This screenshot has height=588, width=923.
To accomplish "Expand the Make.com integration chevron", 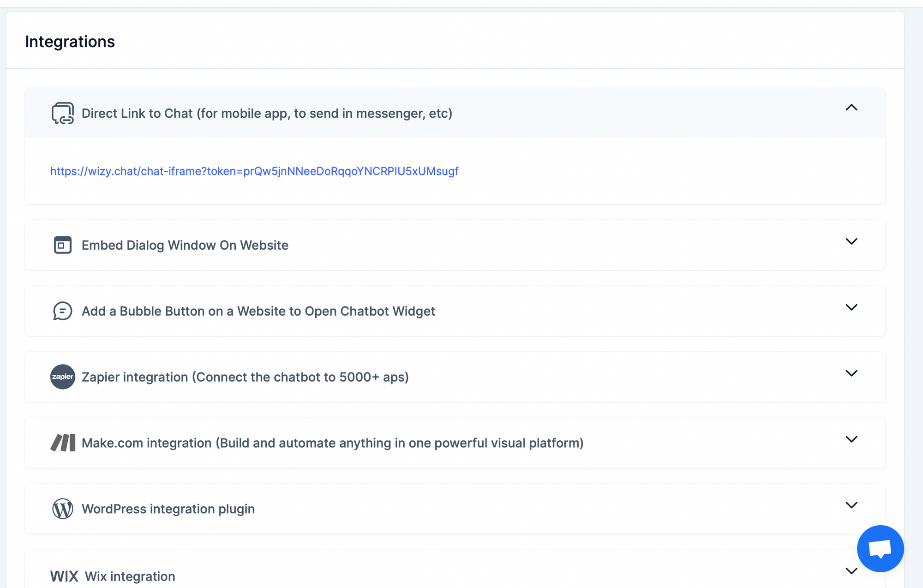I will (851, 439).
